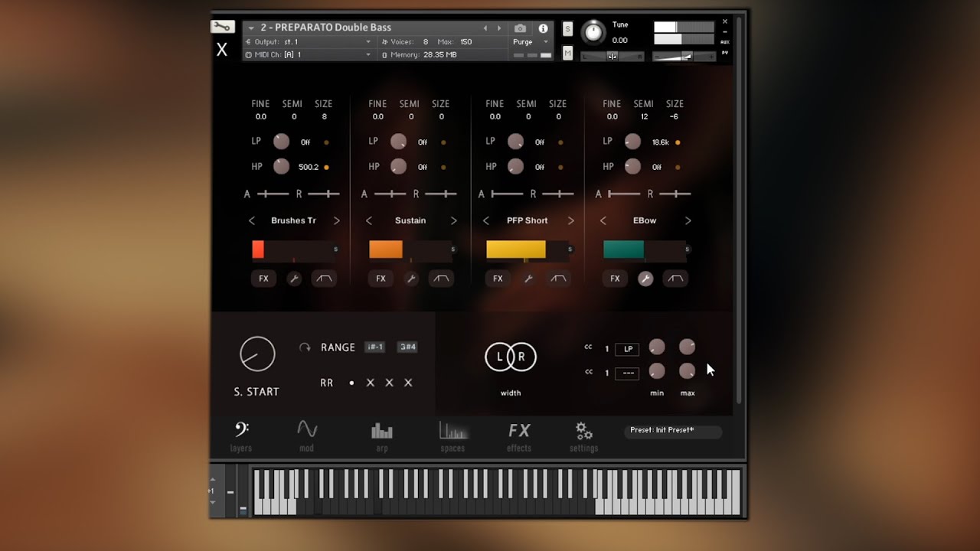The height and width of the screenshot is (551, 980).
Task: Click the top max knob for LP CC
Action: (x=687, y=347)
